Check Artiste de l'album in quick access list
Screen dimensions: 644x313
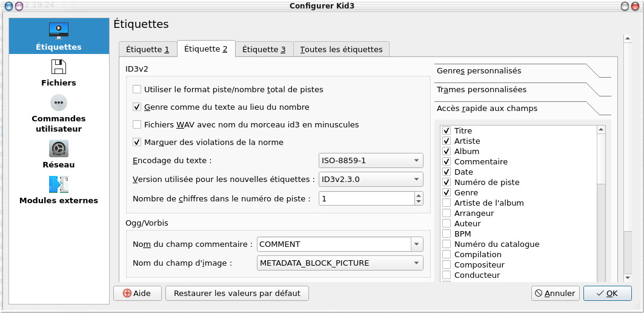click(446, 203)
